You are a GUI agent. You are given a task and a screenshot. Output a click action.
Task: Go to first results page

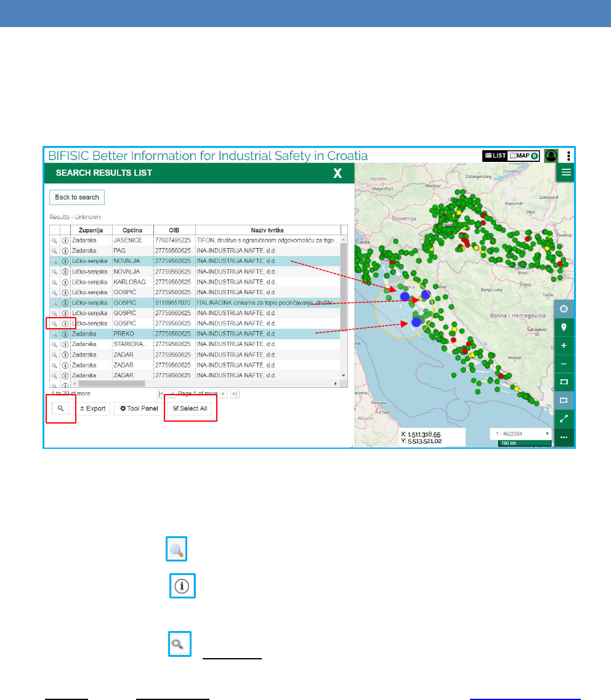point(161,394)
